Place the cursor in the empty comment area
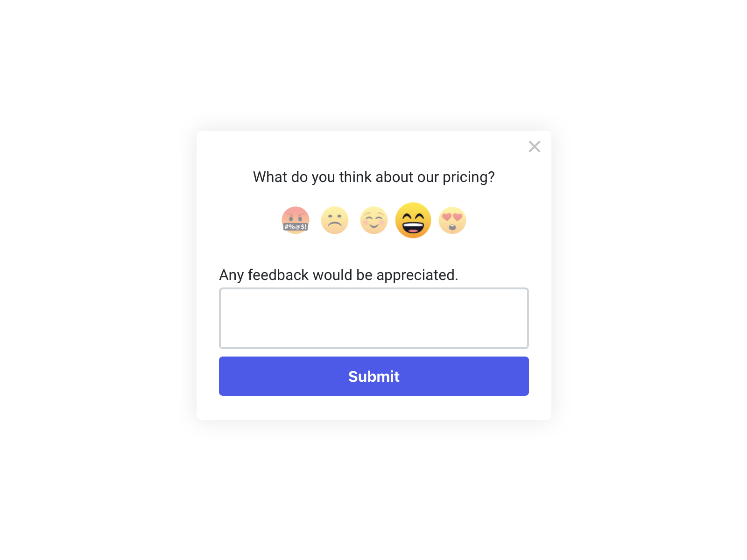The width and height of the screenshot is (747, 560). (x=373, y=318)
